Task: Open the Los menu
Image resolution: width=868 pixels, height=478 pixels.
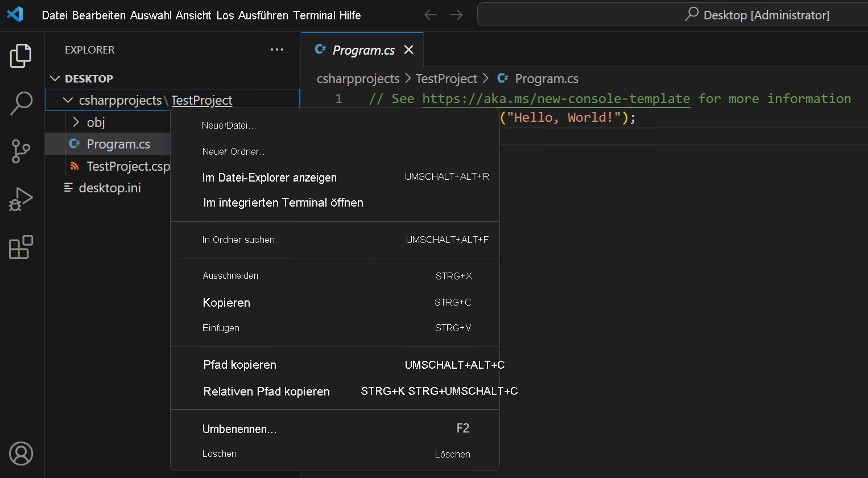Action: click(225, 15)
